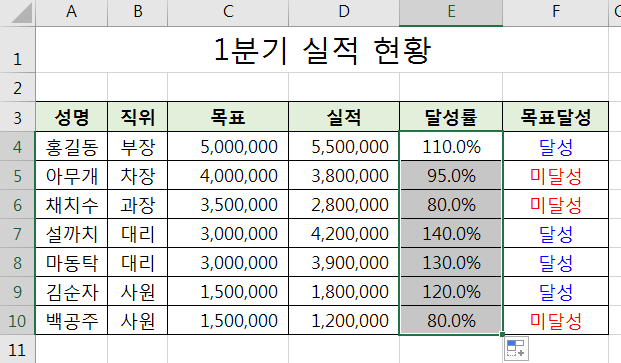This screenshot has height=363, width=621.
Task: Click the result value 1,800,000
Action: pos(344,291)
